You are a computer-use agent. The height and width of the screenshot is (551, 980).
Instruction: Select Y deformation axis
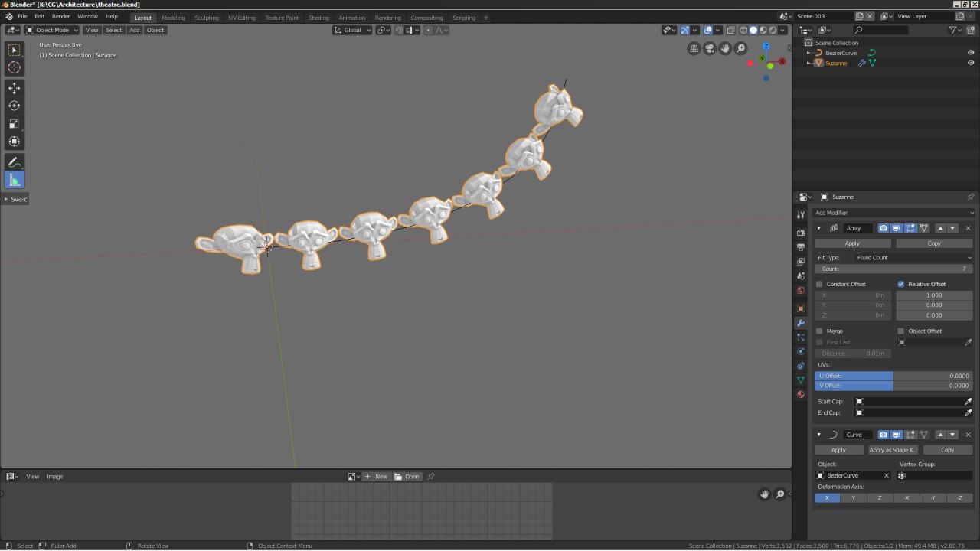[x=854, y=498]
